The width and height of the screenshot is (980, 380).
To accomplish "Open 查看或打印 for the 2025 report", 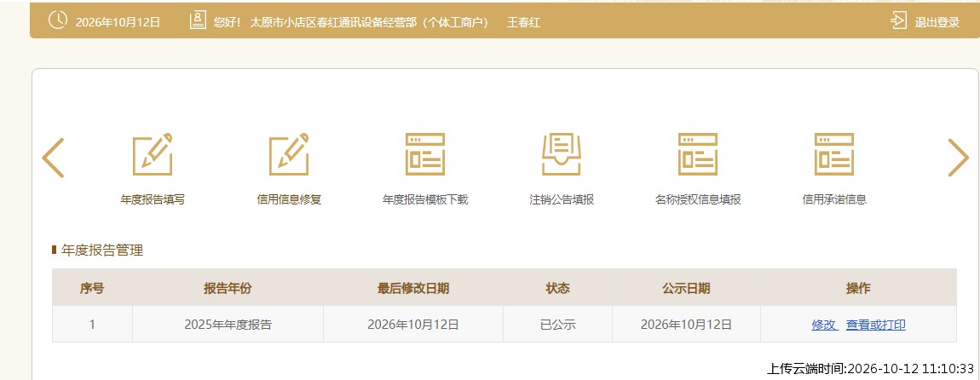I will click(x=876, y=325).
